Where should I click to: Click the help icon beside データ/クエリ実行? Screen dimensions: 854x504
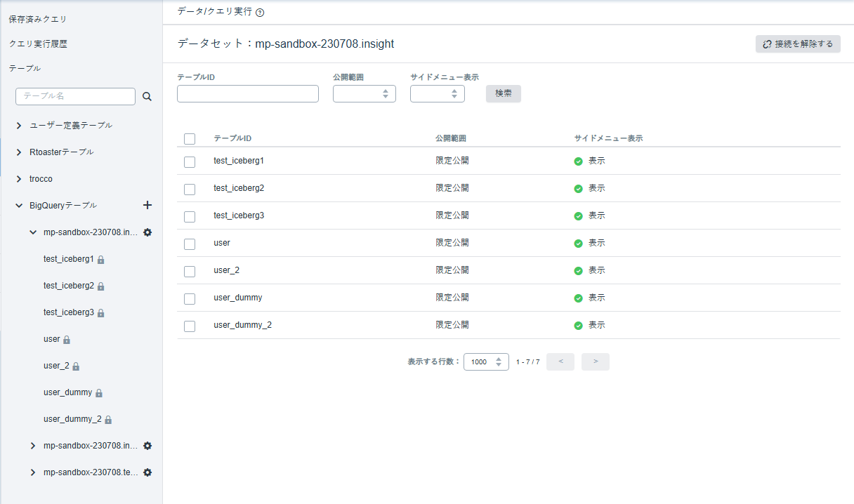click(261, 13)
